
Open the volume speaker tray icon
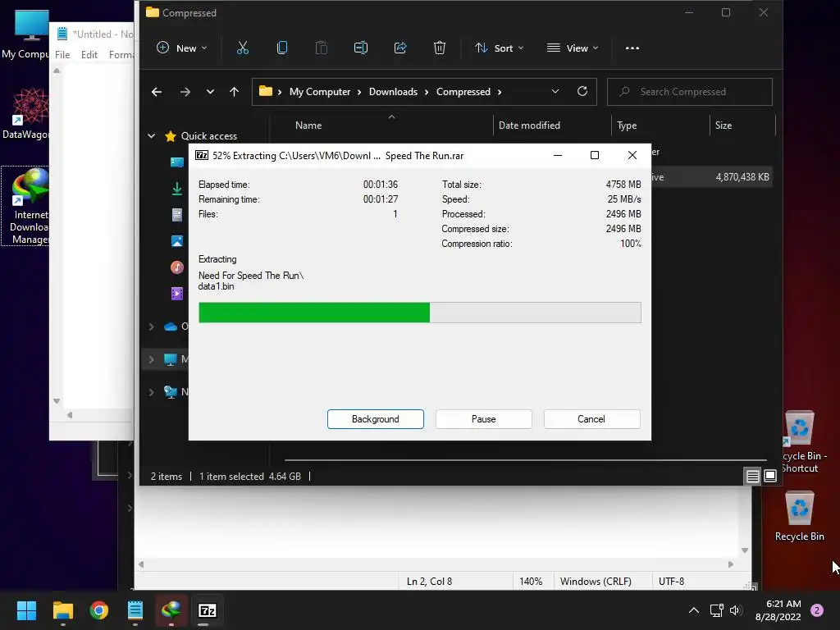point(735,610)
